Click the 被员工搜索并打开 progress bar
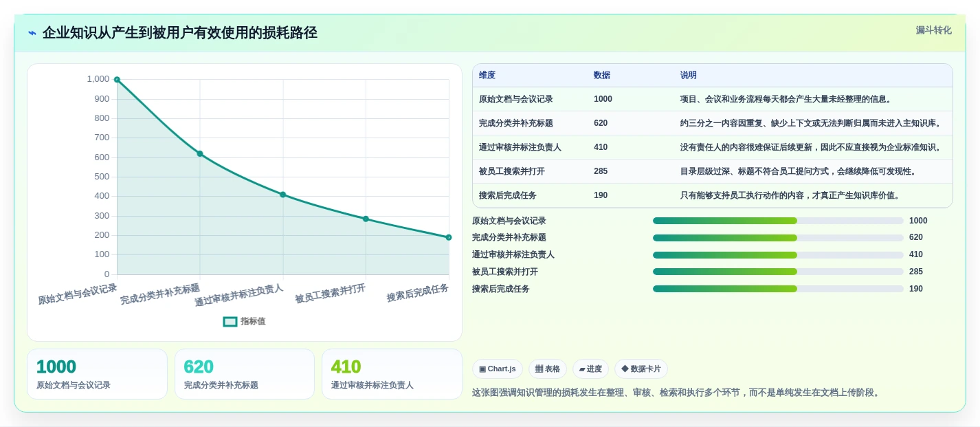The width and height of the screenshot is (980, 427). (x=778, y=272)
